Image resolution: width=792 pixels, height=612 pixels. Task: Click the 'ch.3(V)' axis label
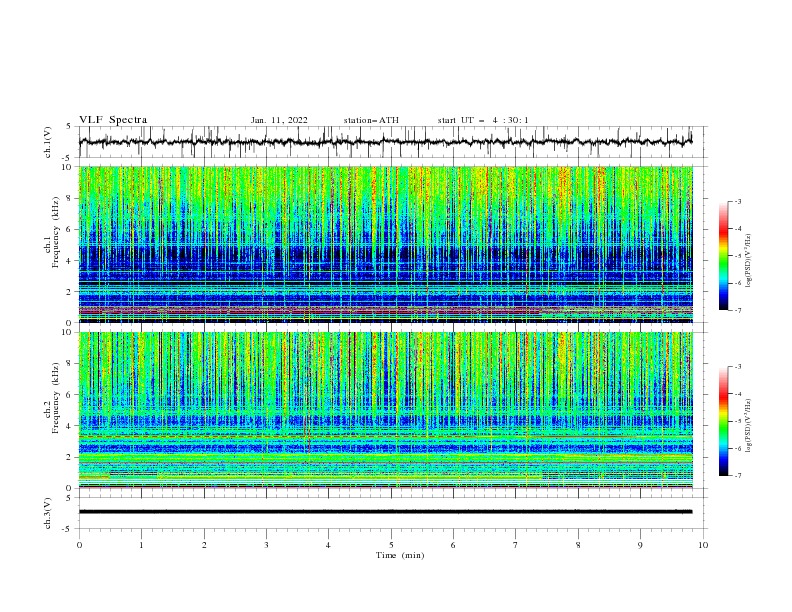click(x=48, y=513)
